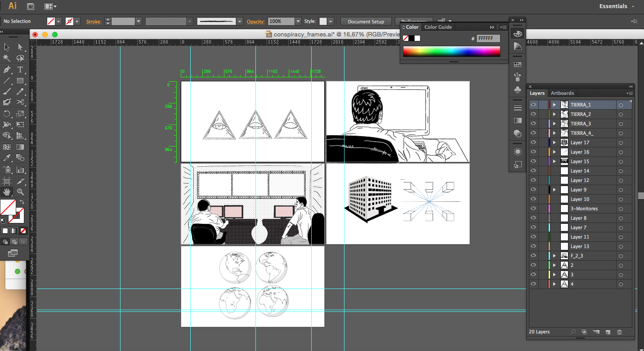Select the Type tool

click(20, 70)
